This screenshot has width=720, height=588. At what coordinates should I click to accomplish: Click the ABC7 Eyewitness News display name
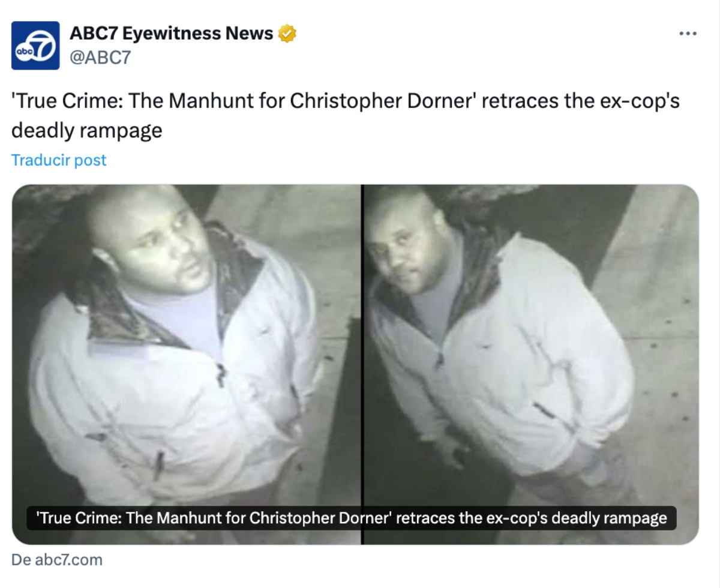[172, 34]
